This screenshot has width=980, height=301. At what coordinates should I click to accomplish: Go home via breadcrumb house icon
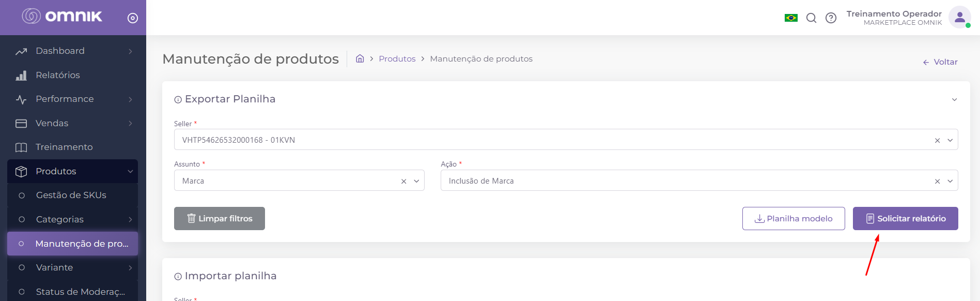tap(360, 58)
